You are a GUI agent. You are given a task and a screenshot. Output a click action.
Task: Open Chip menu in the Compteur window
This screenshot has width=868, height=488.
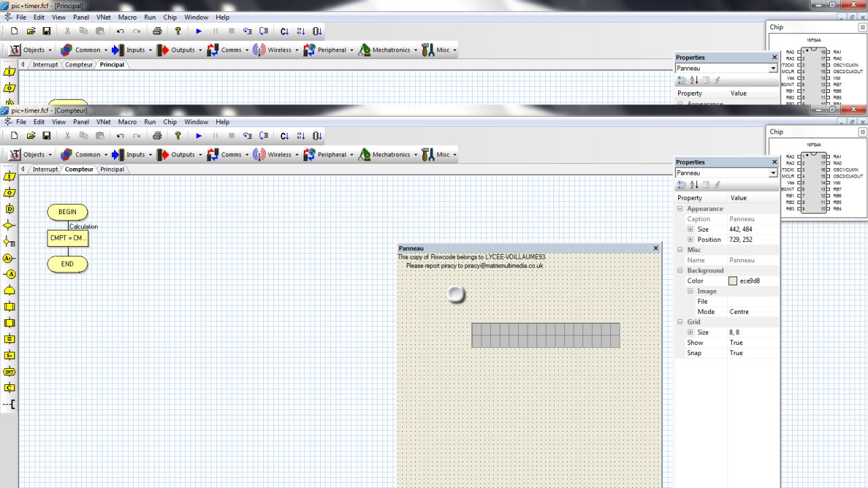170,122
